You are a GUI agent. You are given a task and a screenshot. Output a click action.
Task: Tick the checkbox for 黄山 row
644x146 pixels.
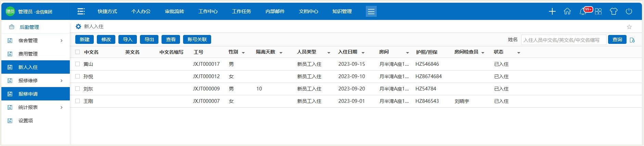coord(78,64)
